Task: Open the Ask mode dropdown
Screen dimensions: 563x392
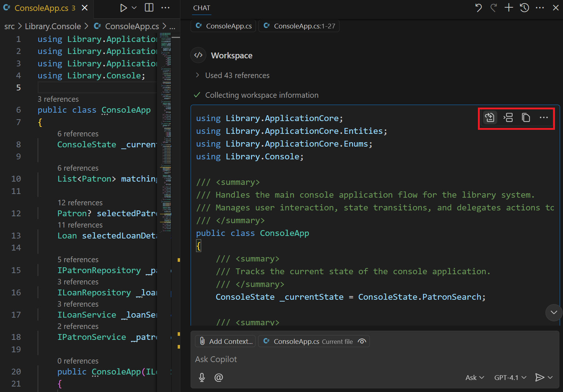Action: coord(474,377)
